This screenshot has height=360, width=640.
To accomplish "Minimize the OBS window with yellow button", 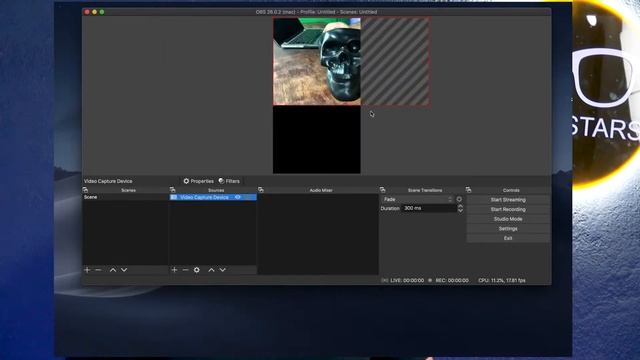I will point(94,12).
